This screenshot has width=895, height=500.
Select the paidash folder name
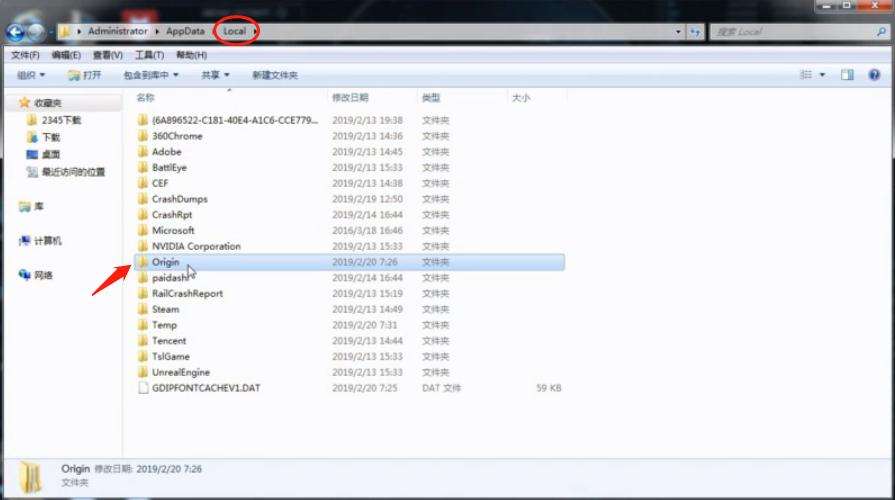coord(170,278)
